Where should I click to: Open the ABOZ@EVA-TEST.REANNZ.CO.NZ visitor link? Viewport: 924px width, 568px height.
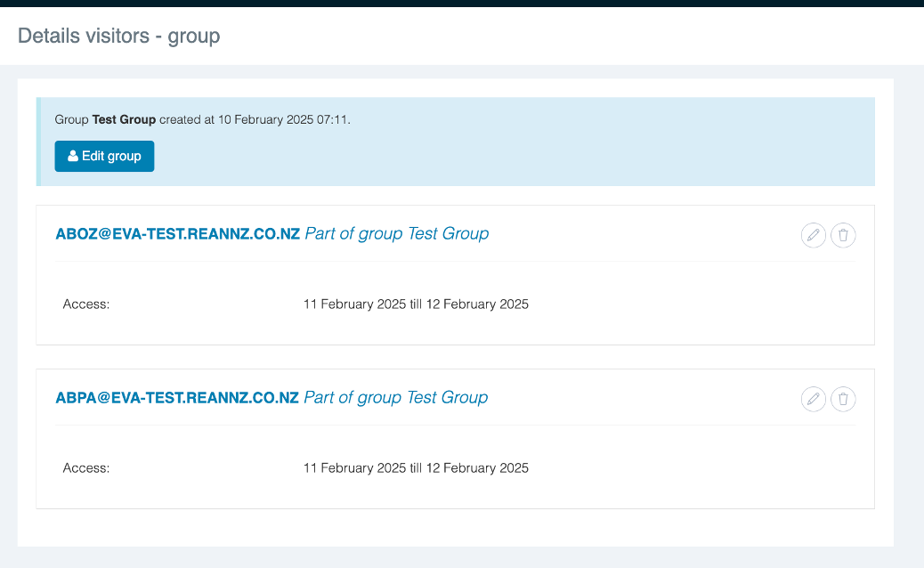(x=177, y=234)
